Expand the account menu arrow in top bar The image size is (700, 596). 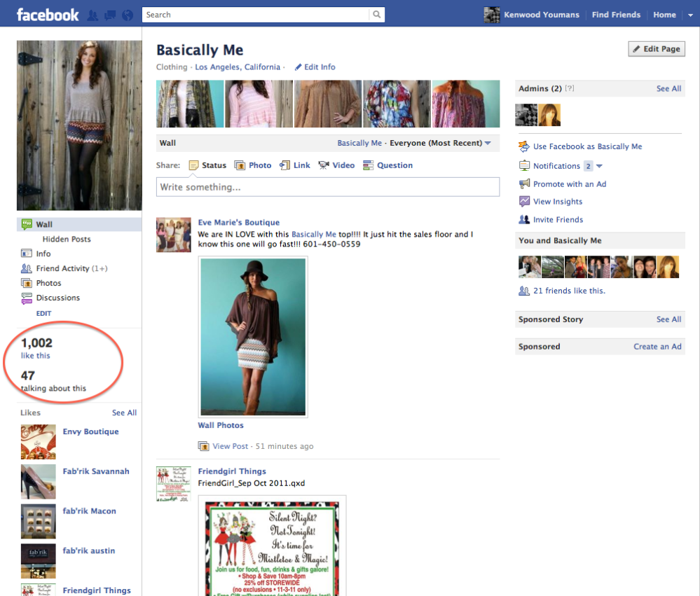(689, 15)
